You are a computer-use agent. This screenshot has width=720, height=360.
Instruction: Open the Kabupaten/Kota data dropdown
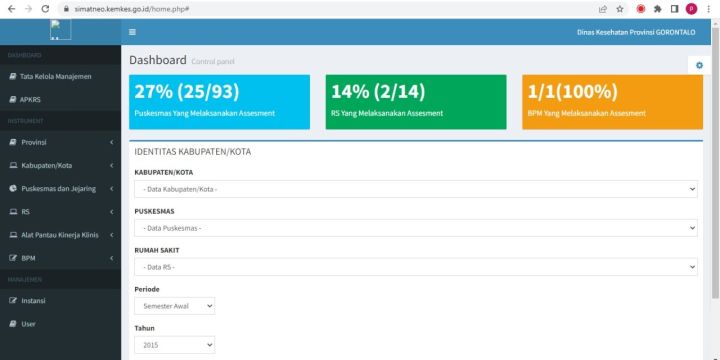point(416,189)
